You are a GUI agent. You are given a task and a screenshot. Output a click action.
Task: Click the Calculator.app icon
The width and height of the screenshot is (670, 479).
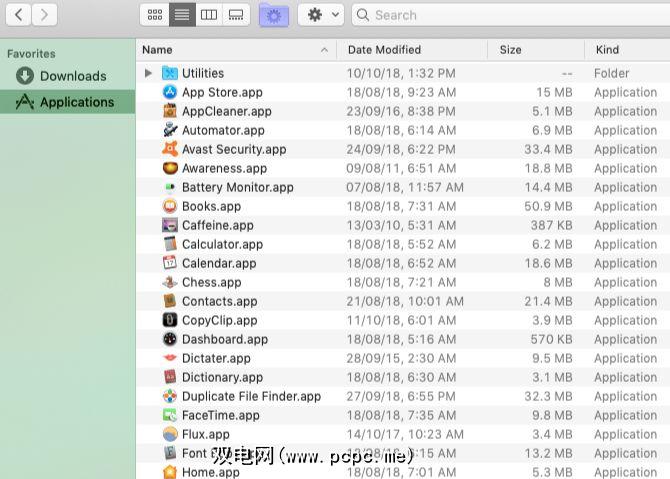(x=170, y=244)
